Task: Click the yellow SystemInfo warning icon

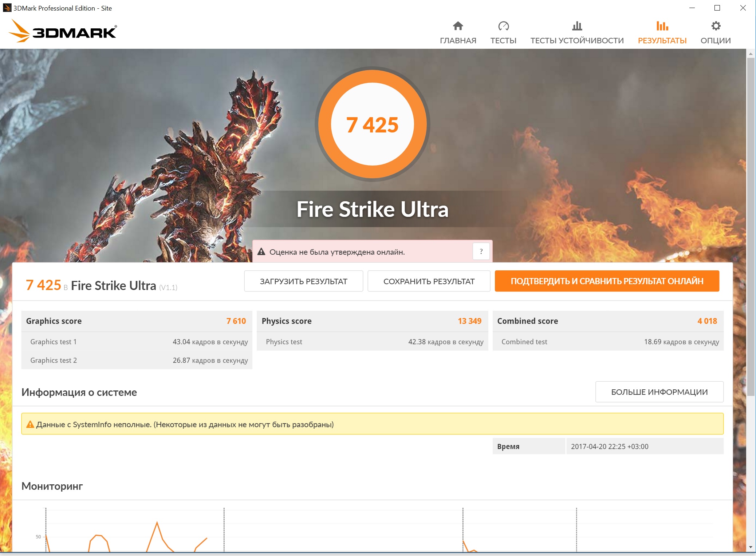Action: (30, 424)
